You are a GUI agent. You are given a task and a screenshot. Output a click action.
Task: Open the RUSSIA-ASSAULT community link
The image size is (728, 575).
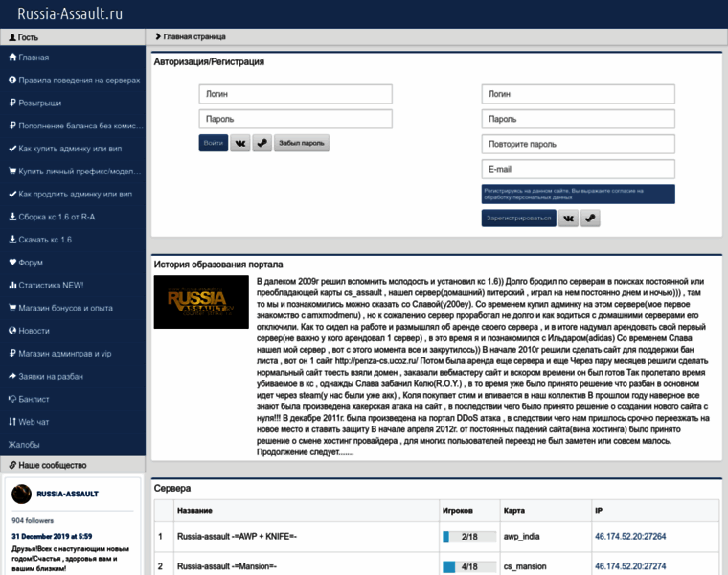(68, 494)
